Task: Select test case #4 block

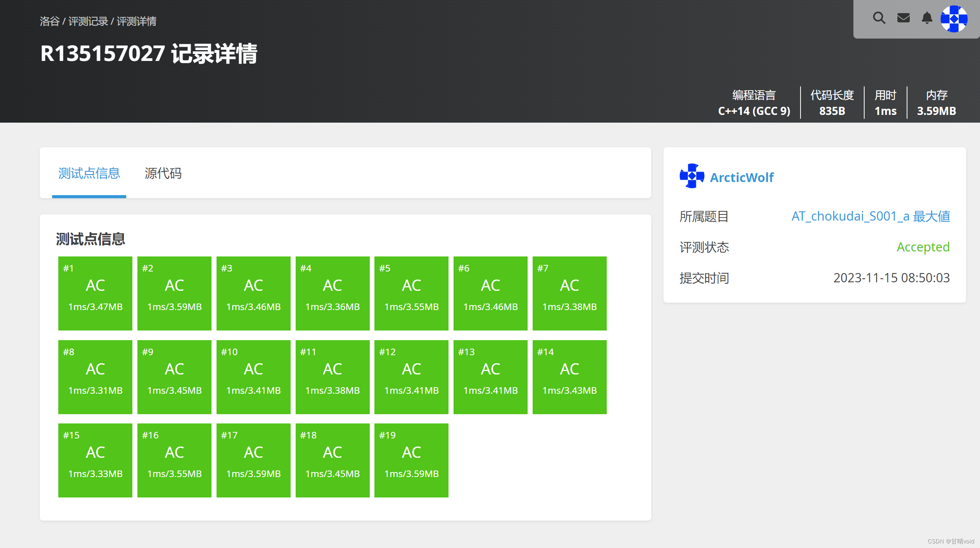Action: [333, 293]
